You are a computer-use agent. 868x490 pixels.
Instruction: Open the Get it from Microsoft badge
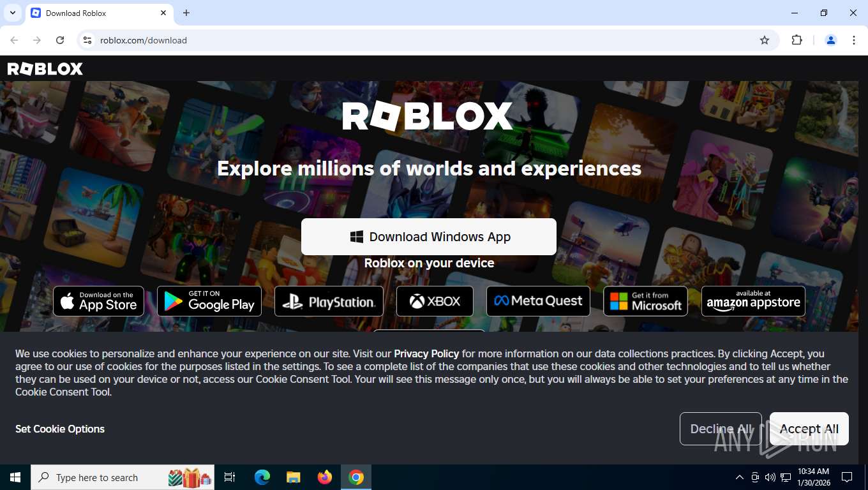(x=645, y=301)
